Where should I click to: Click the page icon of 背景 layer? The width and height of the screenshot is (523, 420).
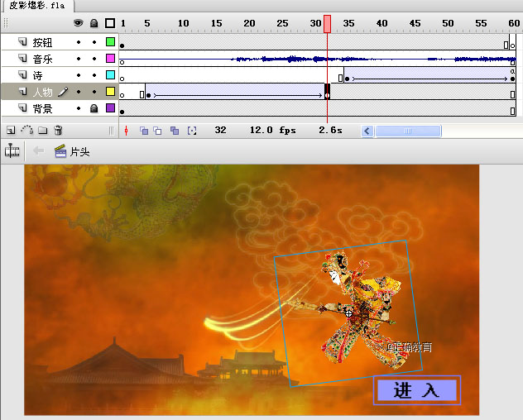point(22,107)
